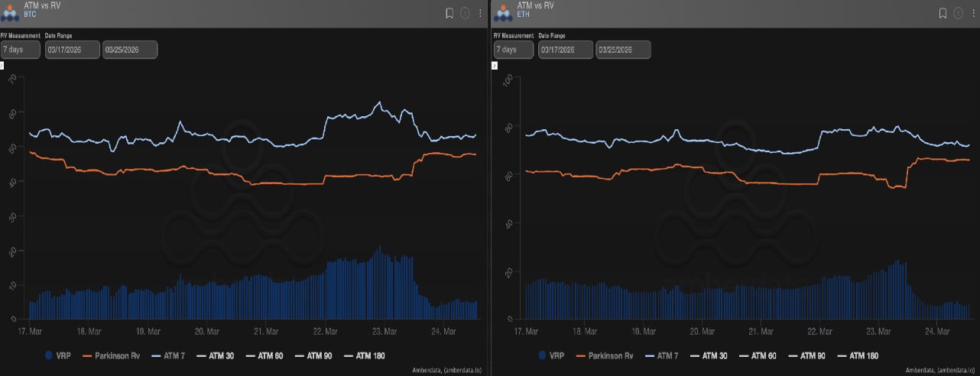Edit BTC start date field 03/17/2026

pos(72,50)
